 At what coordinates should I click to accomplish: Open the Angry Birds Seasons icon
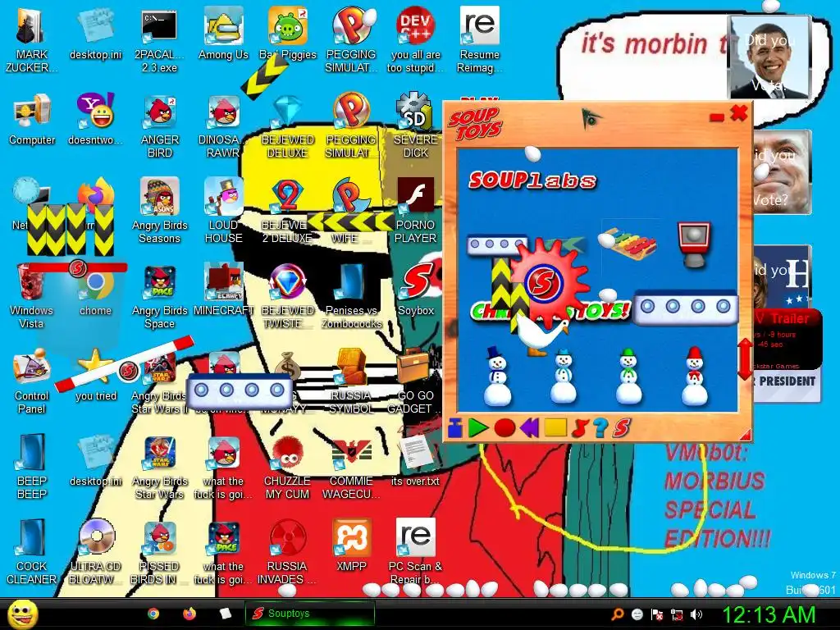pos(160,211)
